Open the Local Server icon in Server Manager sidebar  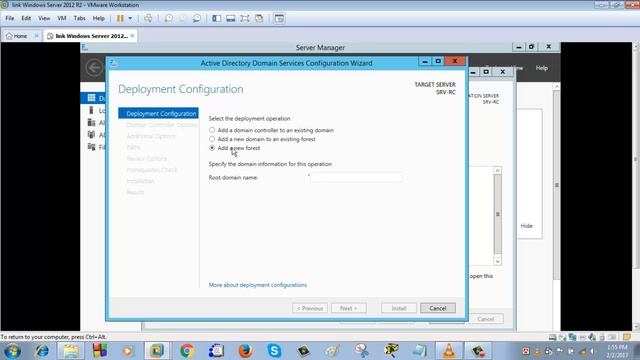pos(91,110)
